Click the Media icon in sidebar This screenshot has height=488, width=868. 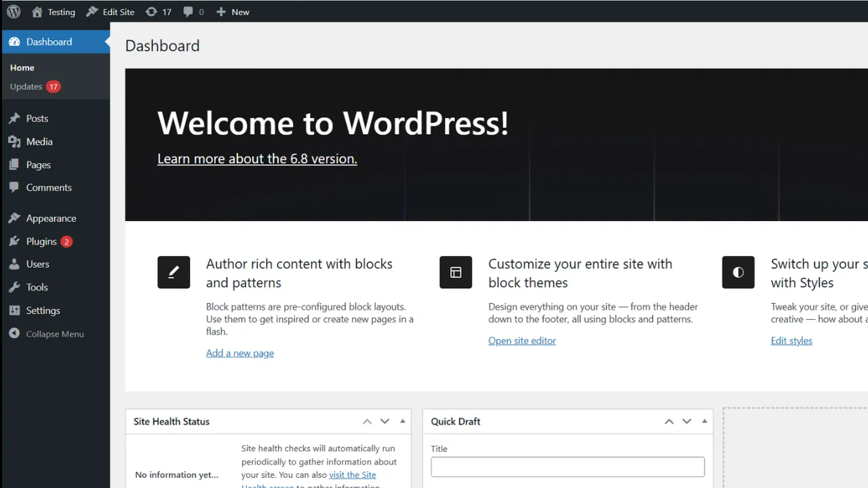click(x=14, y=141)
